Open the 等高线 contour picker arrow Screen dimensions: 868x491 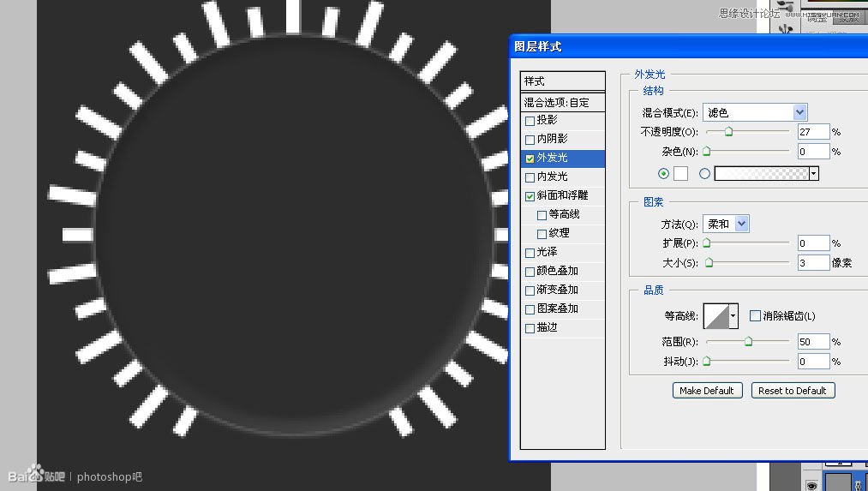pyautogui.click(x=733, y=316)
